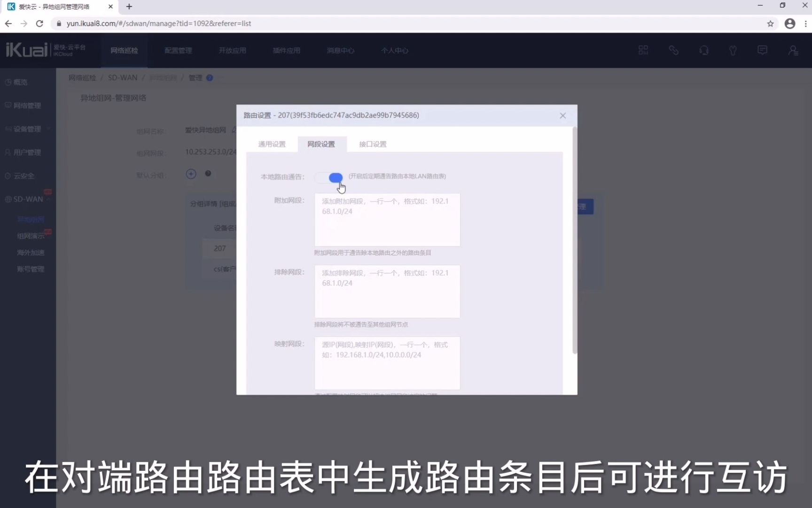Click the browser address bar URL
Image resolution: width=812 pixels, height=508 pixels.
[159, 24]
